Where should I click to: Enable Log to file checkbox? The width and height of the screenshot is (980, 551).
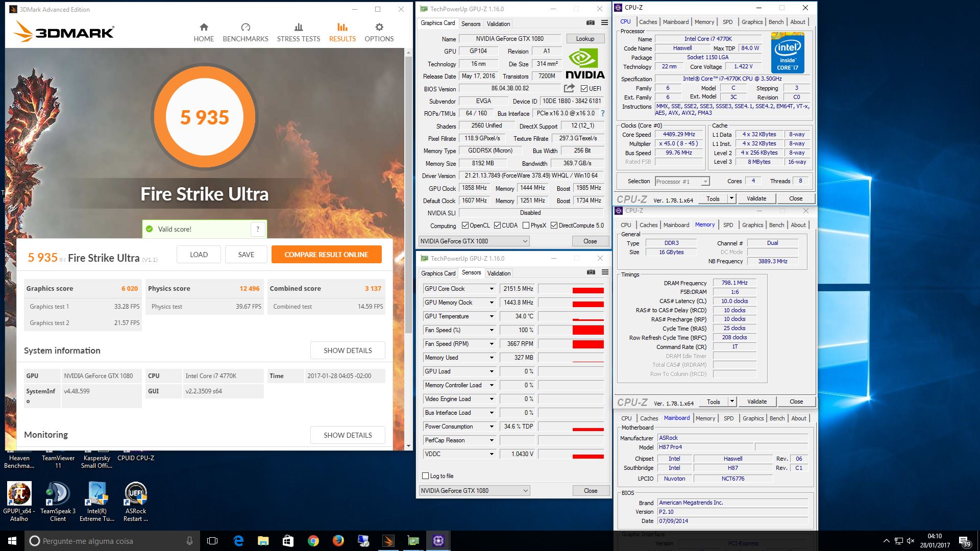click(x=425, y=476)
